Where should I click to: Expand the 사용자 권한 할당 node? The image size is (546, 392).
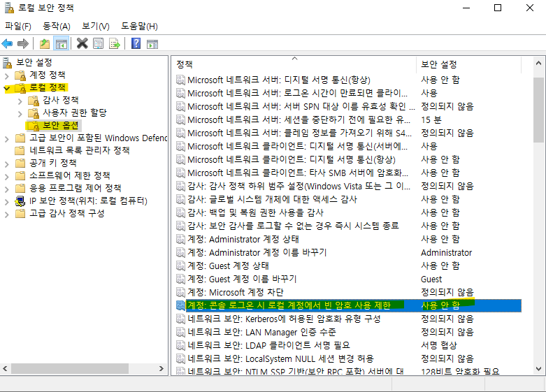click(20, 113)
